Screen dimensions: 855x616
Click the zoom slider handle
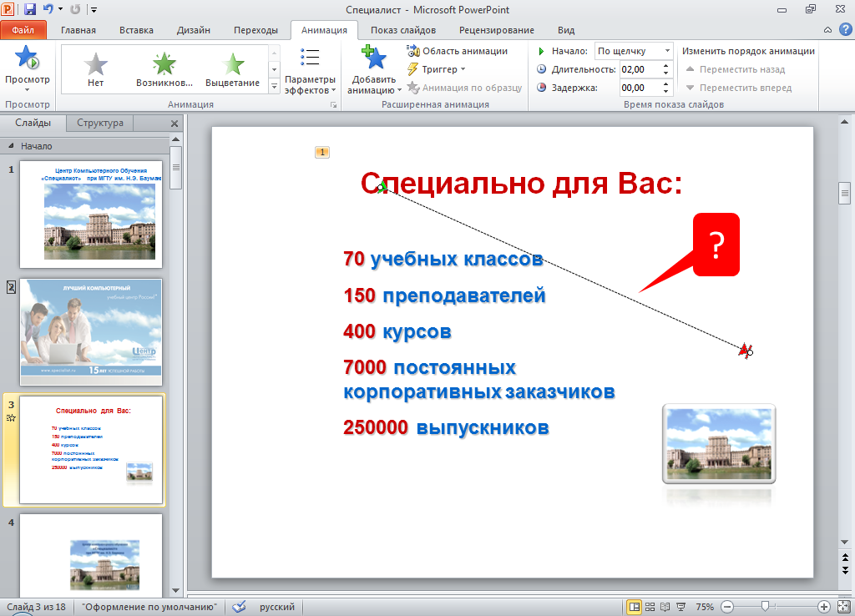(765, 607)
